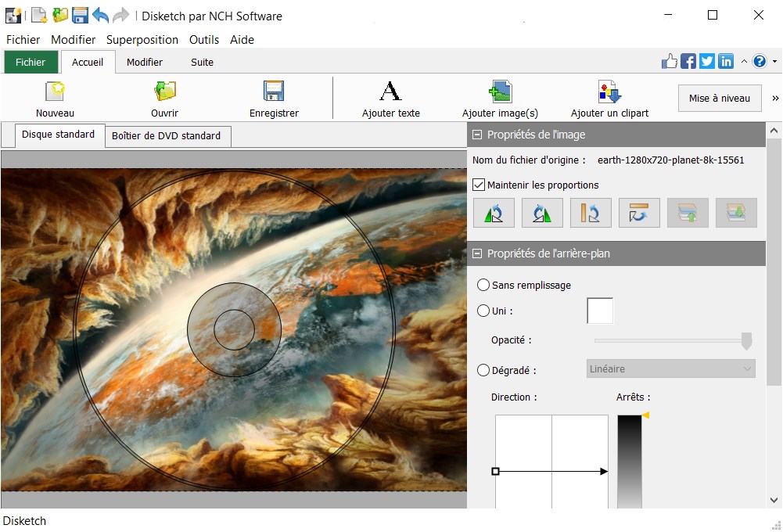Click the right panel scrollbar down arrow

(774, 500)
